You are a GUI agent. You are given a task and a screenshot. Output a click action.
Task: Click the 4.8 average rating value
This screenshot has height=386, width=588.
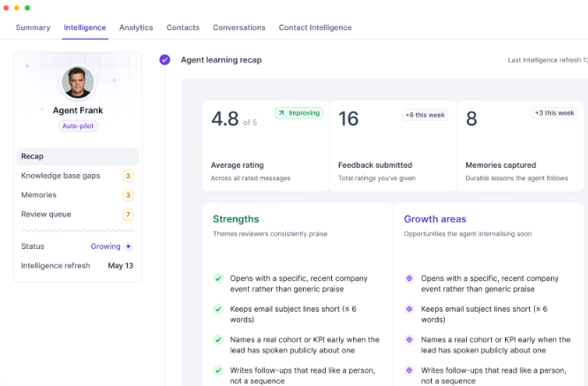tap(225, 119)
